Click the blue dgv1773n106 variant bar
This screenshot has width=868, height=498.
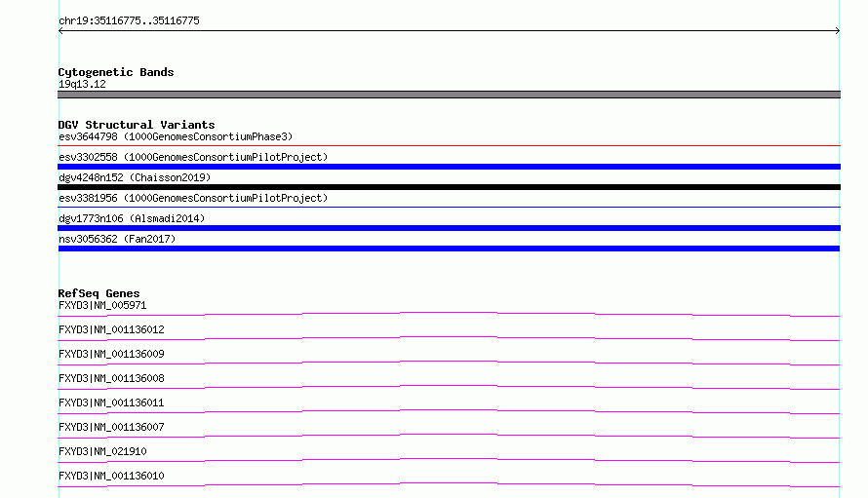[x=449, y=228]
